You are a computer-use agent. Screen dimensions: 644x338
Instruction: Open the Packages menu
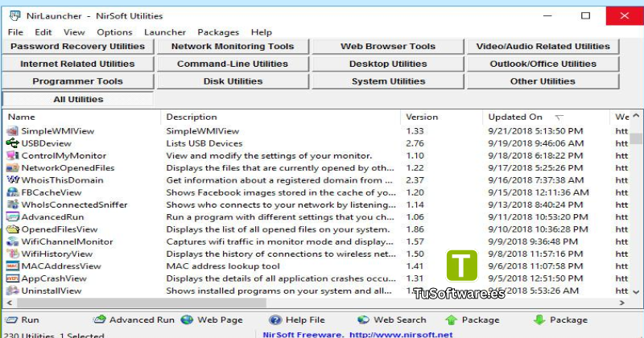pyautogui.click(x=218, y=32)
